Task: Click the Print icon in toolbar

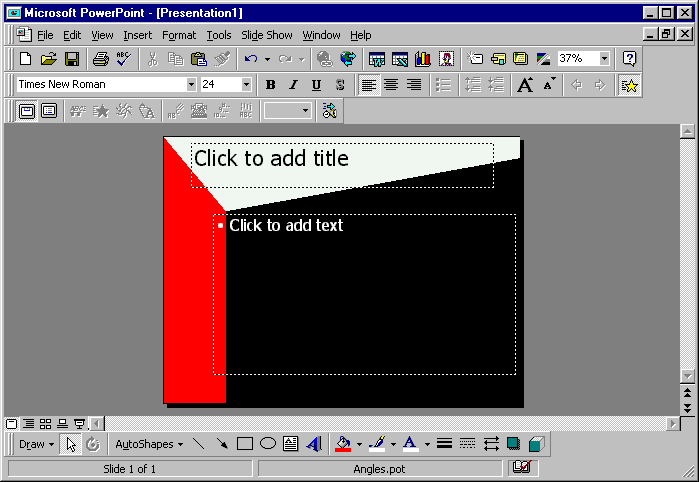Action: 100,59
